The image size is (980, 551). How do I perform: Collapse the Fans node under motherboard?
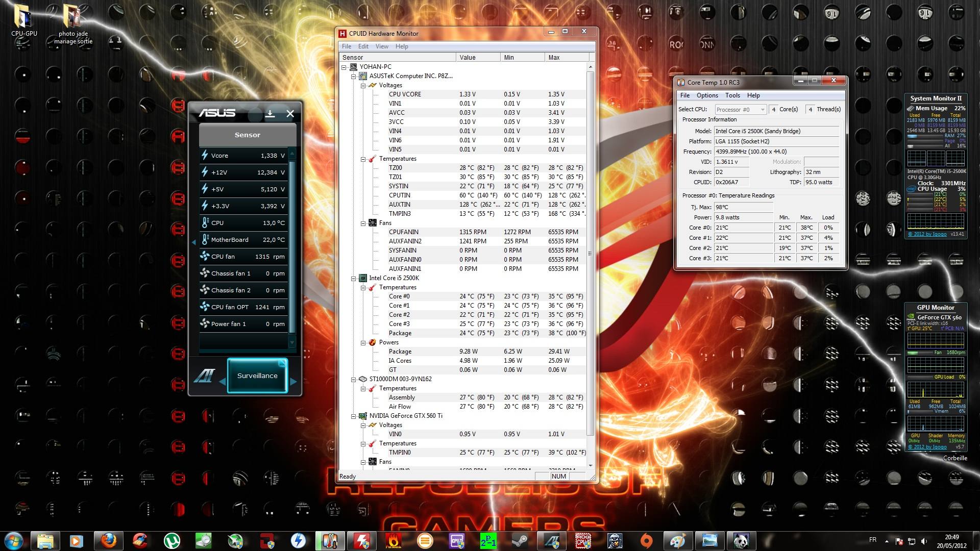click(x=363, y=223)
